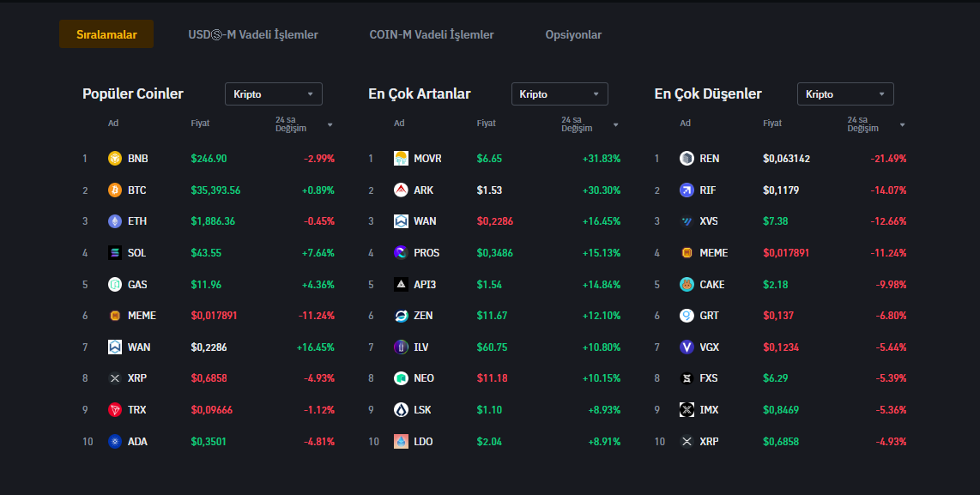Screen dimensions: 980x495
Task: Click the TRX Tron icon
Action: (115, 410)
